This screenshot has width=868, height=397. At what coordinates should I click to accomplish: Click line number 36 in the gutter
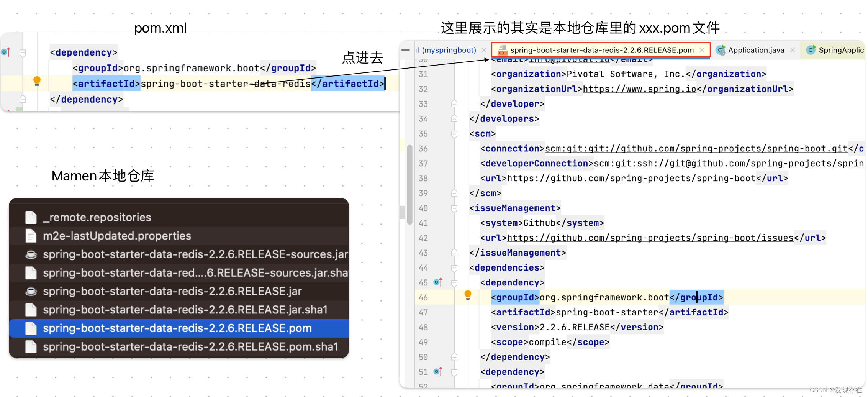pyautogui.click(x=423, y=149)
